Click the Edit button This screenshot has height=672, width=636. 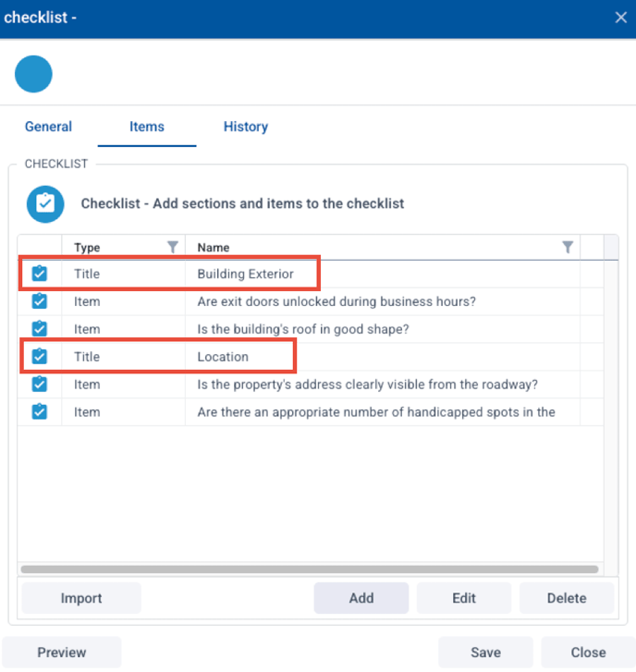pyautogui.click(x=464, y=598)
